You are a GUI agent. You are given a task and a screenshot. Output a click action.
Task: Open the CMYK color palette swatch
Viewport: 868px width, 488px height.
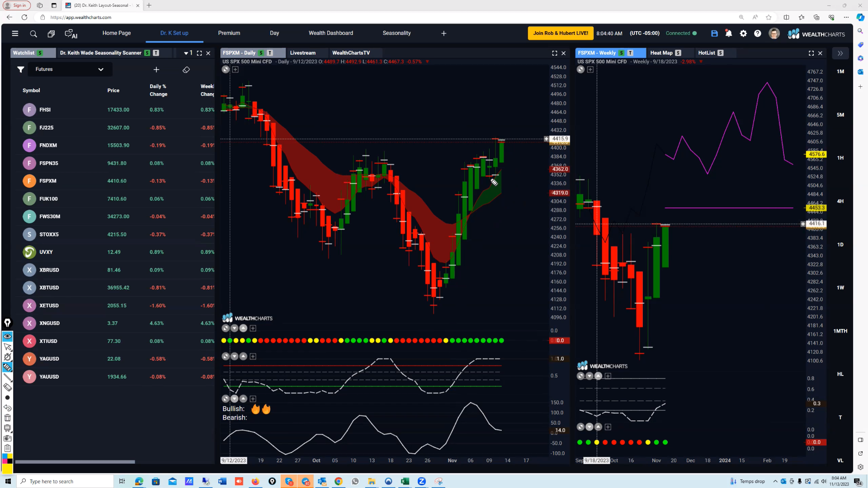(7, 459)
